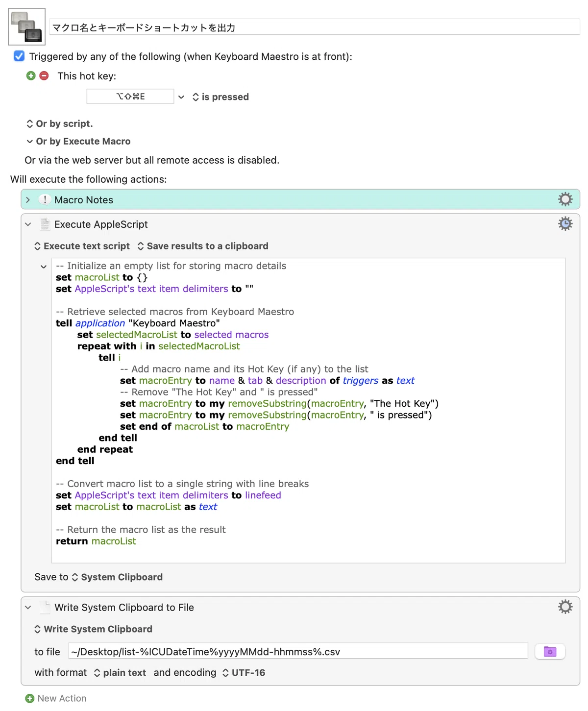Click the Write to File document icon
The height and width of the screenshot is (711, 588).
click(x=45, y=607)
